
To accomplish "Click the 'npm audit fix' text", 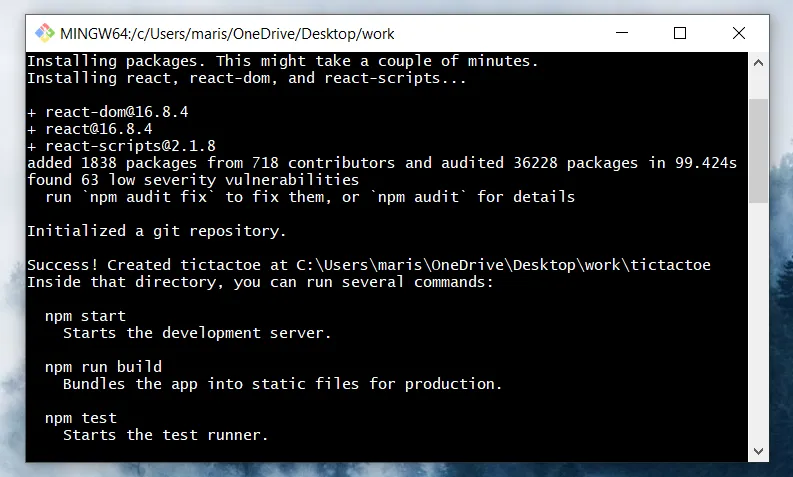I will click(149, 197).
